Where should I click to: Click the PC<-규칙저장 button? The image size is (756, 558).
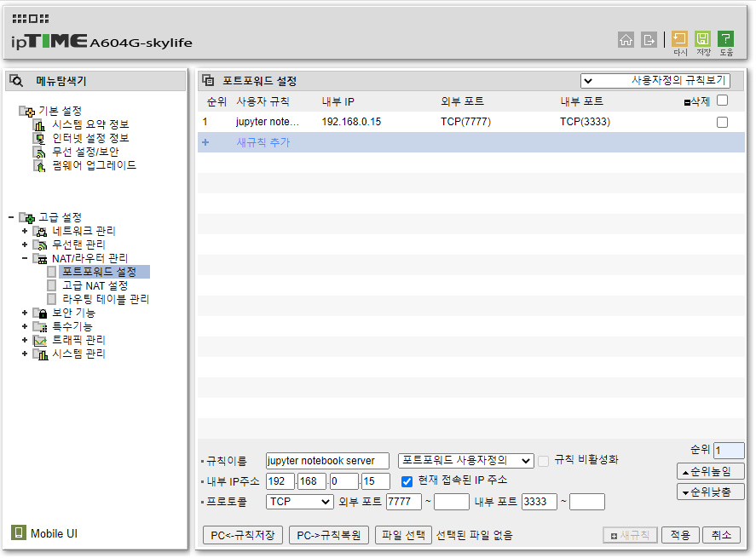click(243, 535)
